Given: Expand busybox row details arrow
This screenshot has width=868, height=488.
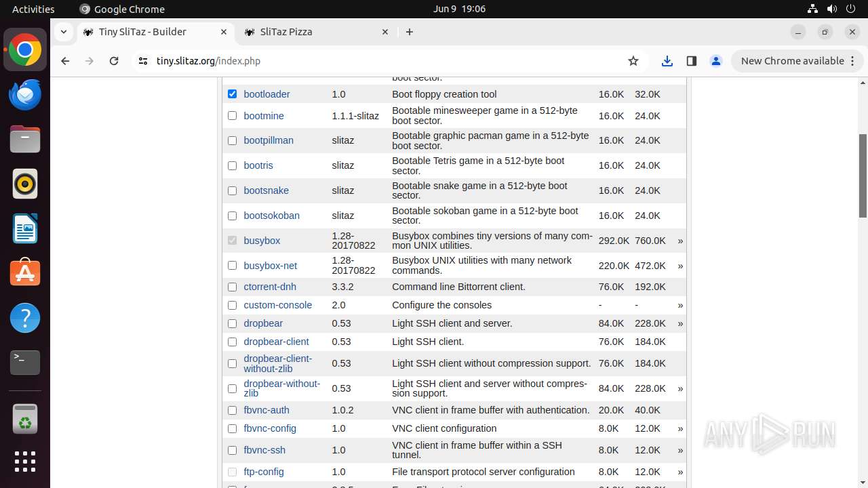Looking at the screenshot, I should pyautogui.click(x=680, y=241).
